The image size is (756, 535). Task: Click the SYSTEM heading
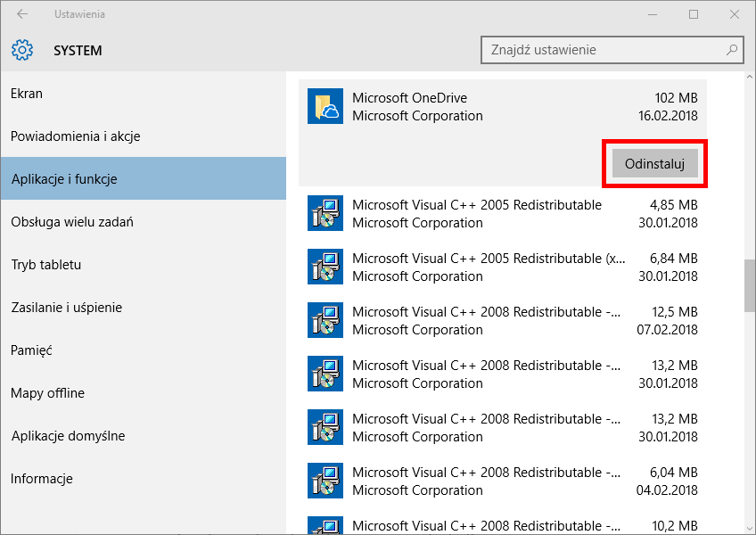[78, 51]
